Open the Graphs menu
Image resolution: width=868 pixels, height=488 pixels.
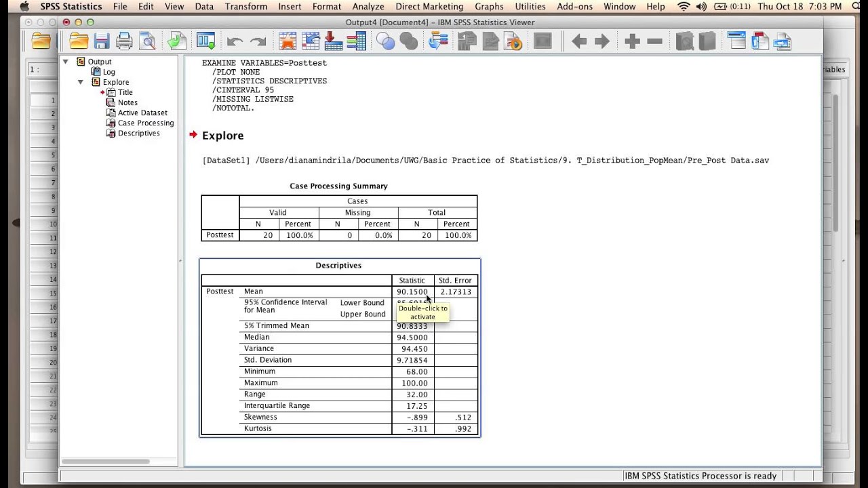489,7
